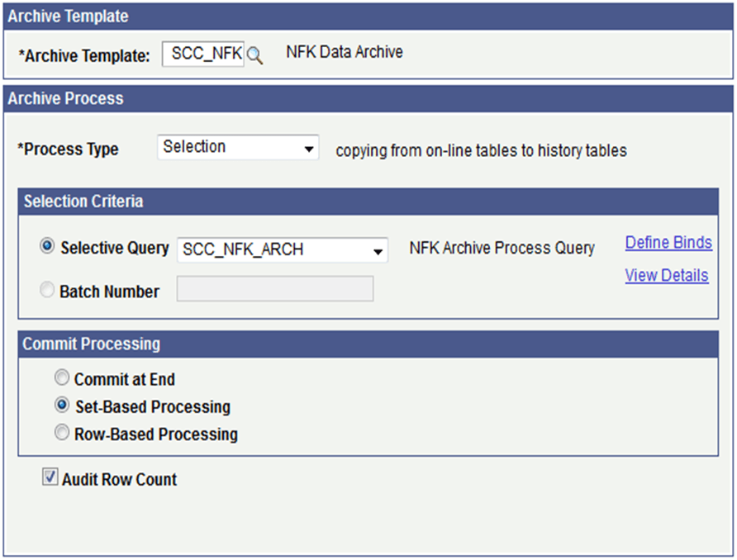Expand the Selective Query list arrow

click(379, 249)
